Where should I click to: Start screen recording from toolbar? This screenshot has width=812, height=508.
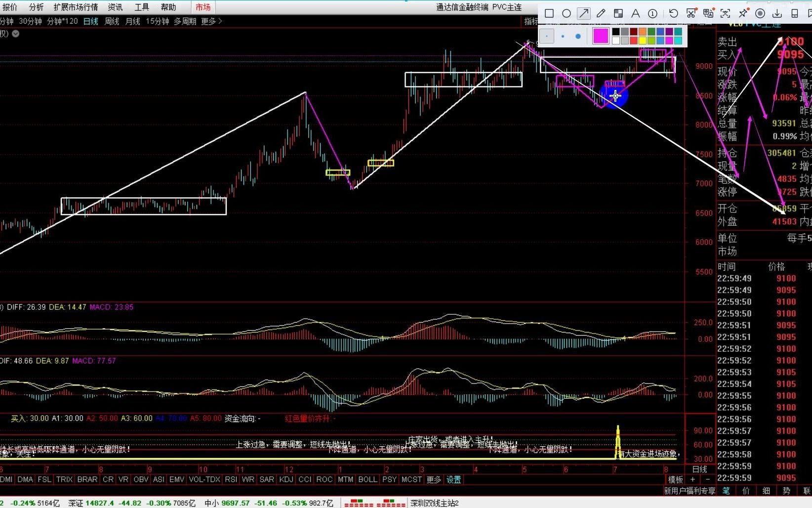(x=761, y=13)
